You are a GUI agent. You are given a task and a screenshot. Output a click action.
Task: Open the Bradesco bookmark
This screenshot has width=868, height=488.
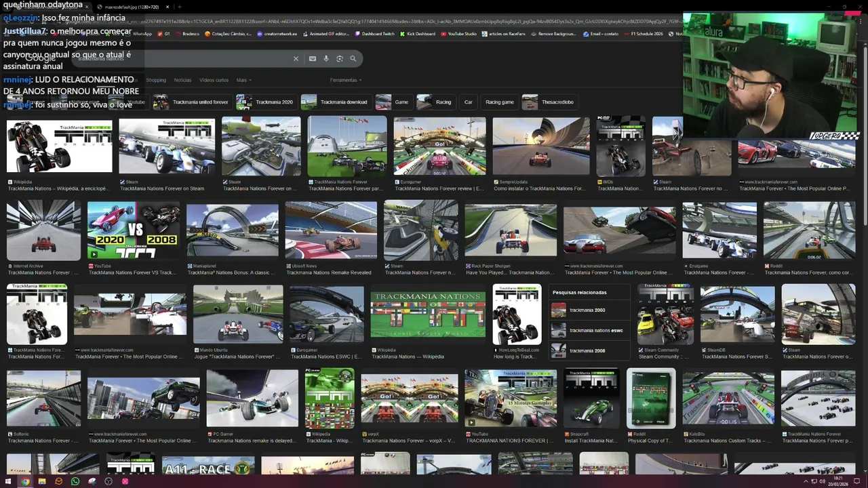[x=187, y=33]
